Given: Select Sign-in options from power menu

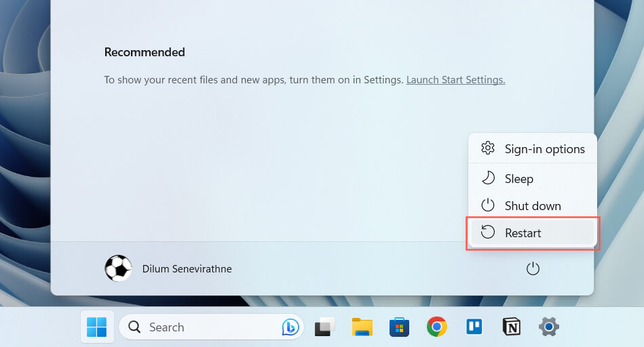Looking at the screenshot, I should (x=544, y=149).
